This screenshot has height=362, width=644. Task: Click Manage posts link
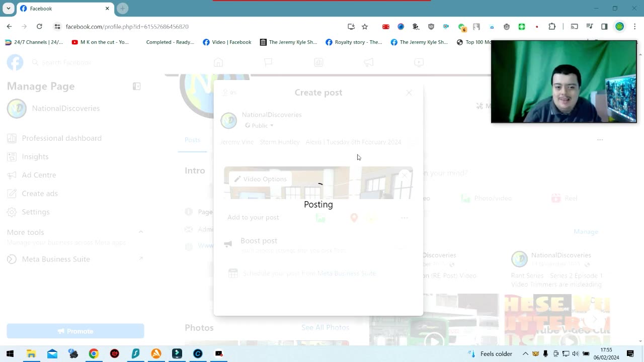[586, 232]
